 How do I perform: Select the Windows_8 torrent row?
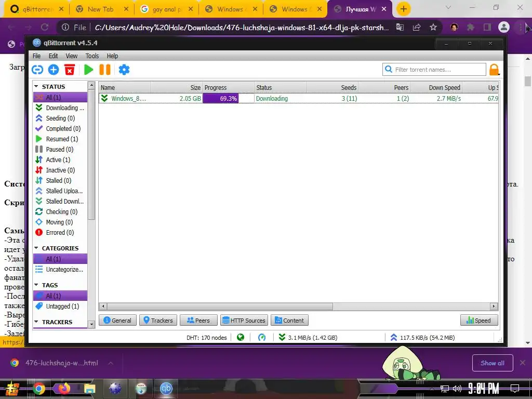tap(299, 98)
